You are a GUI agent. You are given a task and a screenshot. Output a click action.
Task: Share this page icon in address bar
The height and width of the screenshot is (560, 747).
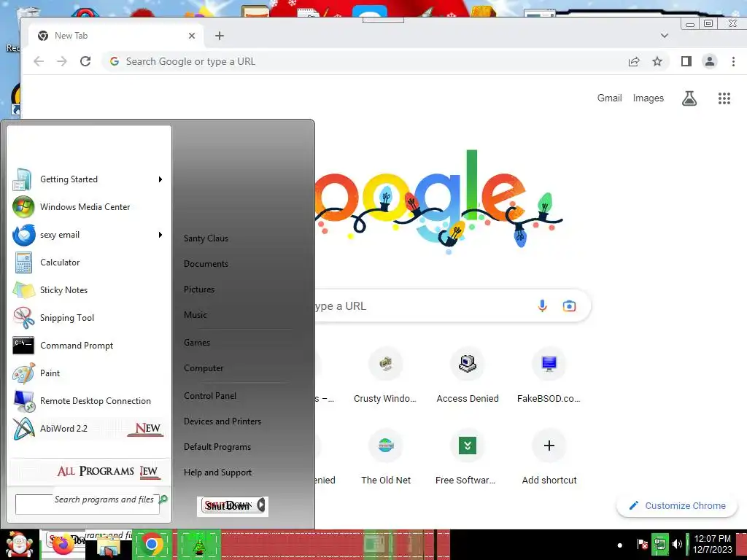tap(634, 61)
